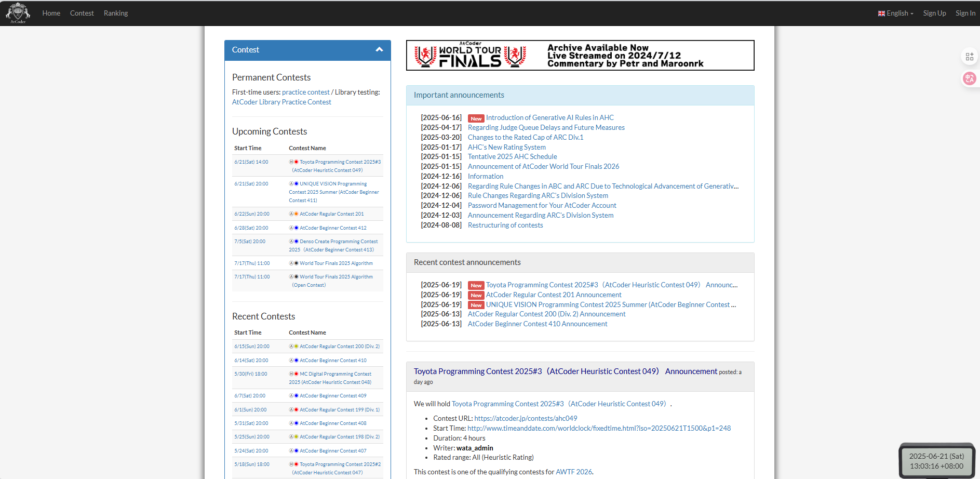Click start time 7/5(Sat) 20:00
980x479 pixels.
[x=250, y=242]
